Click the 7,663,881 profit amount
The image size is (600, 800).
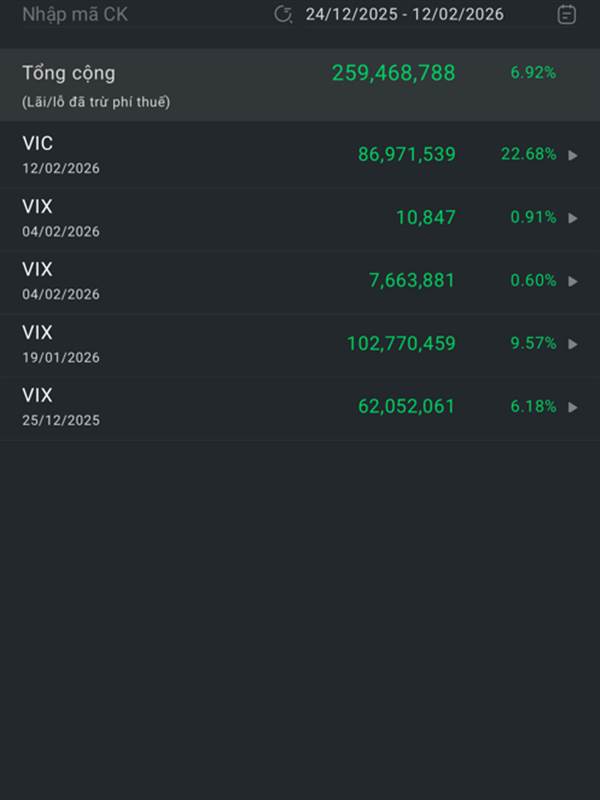point(411,280)
